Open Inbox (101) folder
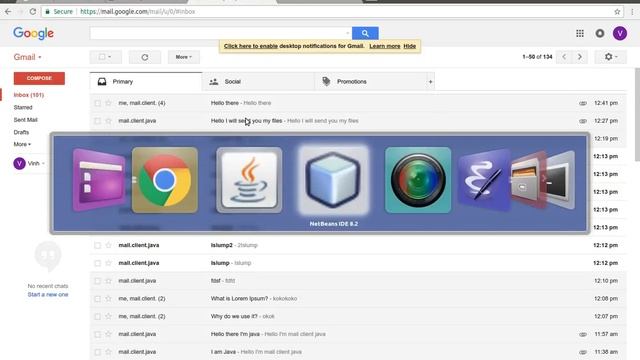The image size is (640, 360). [x=29, y=95]
